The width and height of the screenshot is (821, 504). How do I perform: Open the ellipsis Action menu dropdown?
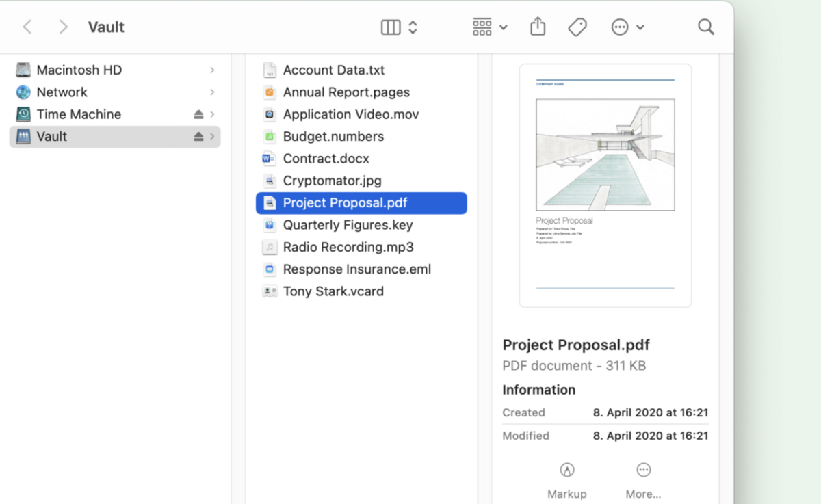tap(627, 27)
